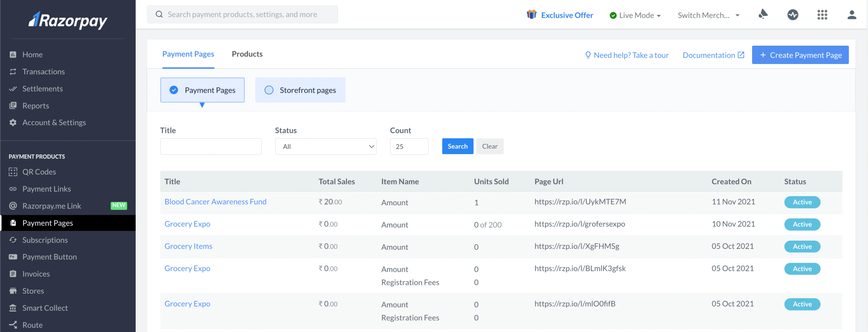Click the Reports icon in sidebar
868x332 pixels.
[13, 106]
